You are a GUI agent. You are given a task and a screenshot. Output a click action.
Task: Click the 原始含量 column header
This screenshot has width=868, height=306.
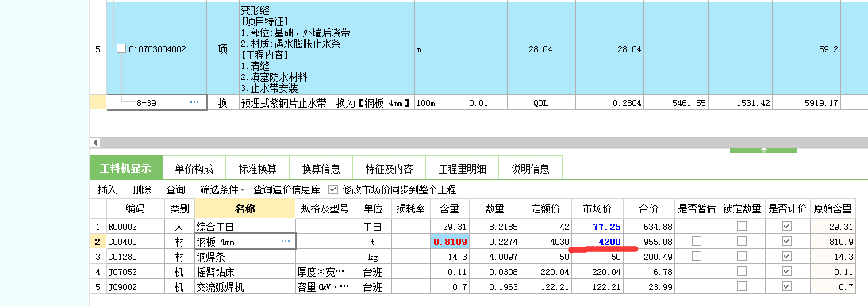point(832,208)
